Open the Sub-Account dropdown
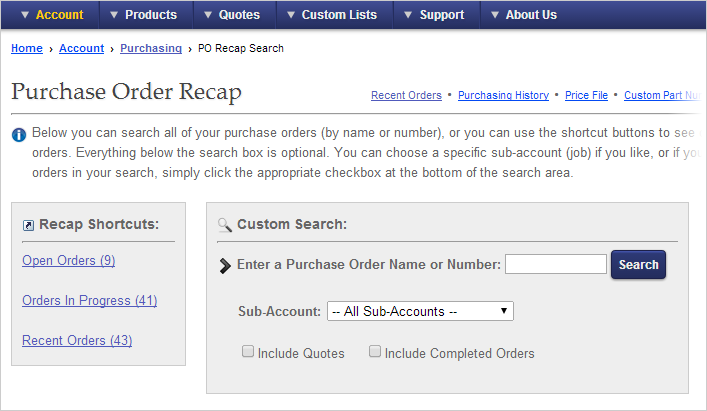The width and height of the screenshot is (707, 411). [420, 311]
